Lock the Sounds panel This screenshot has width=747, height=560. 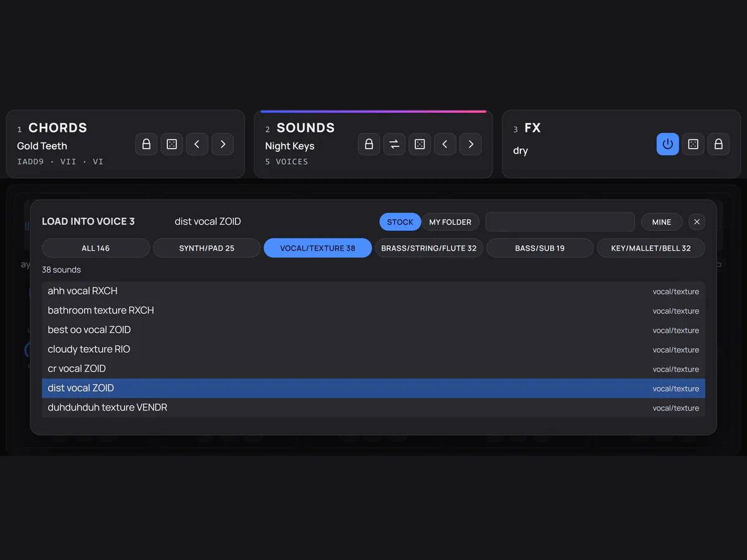tap(369, 144)
